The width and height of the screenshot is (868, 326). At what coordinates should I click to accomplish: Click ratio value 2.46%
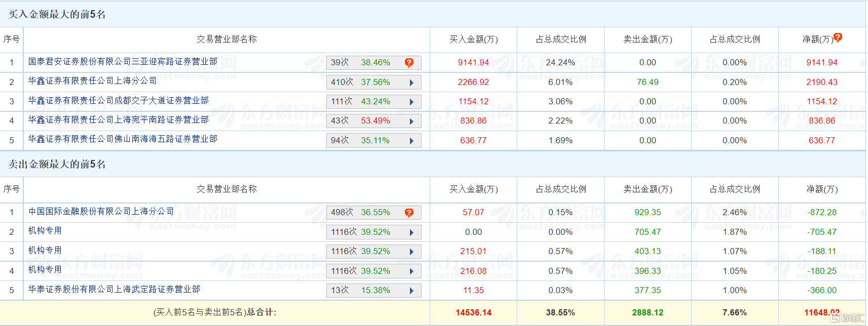click(x=735, y=212)
